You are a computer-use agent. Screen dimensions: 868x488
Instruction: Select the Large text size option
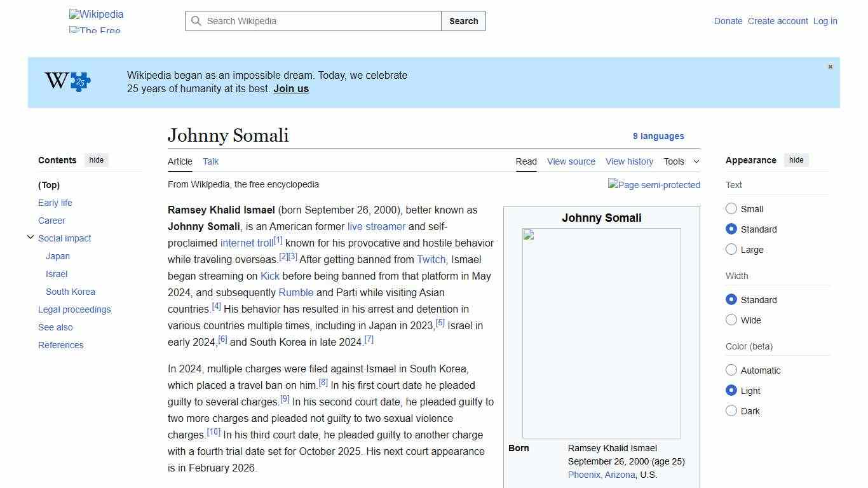pos(731,249)
